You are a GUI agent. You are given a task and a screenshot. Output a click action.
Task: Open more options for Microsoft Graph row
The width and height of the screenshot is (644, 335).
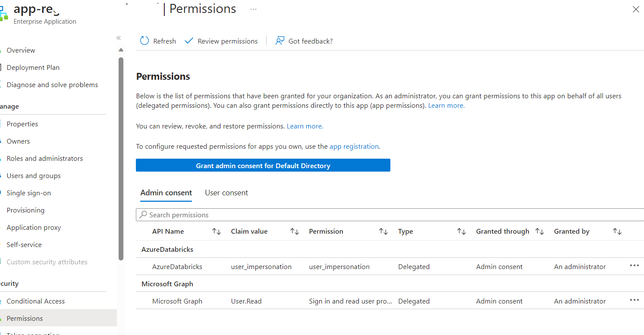634,300
